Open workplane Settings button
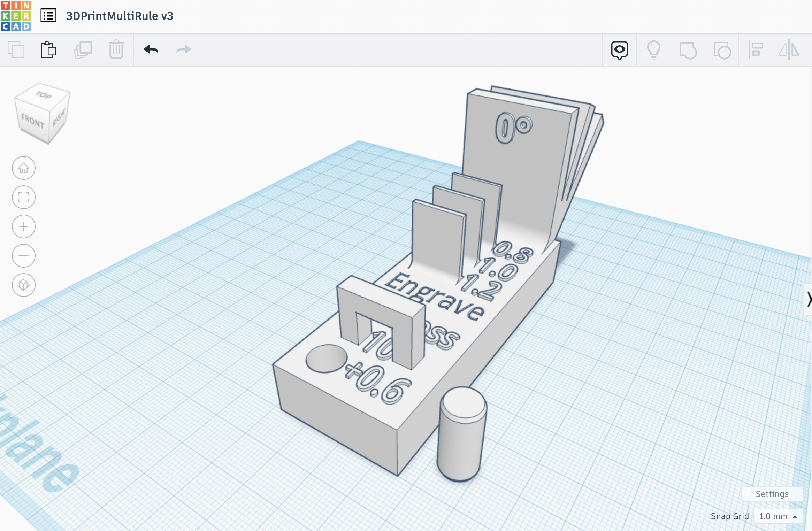This screenshot has width=812, height=531. point(772,494)
